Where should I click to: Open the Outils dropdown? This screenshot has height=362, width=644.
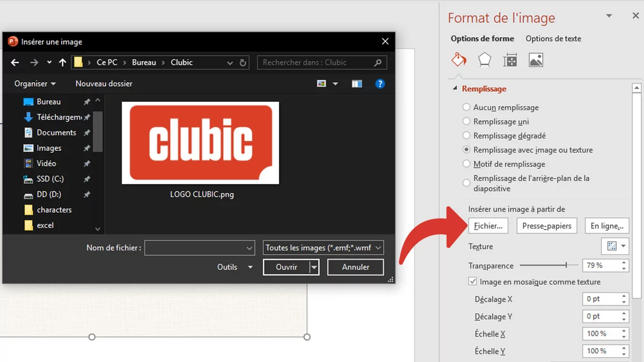[x=235, y=267]
